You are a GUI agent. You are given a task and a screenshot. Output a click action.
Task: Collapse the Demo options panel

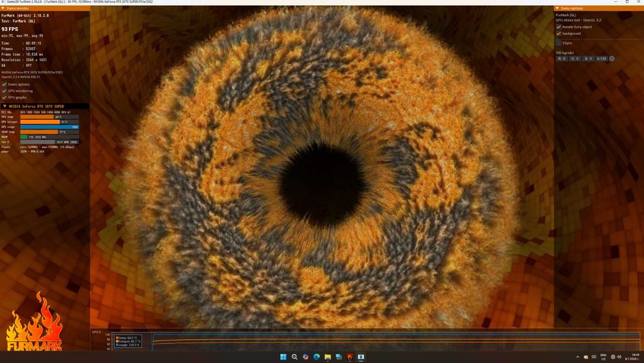pos(557,8)
